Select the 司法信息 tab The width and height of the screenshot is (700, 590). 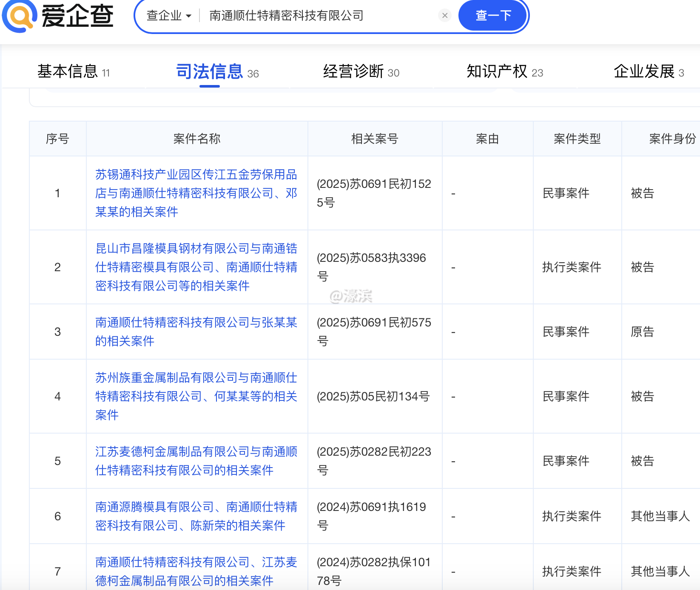click(217, 72)
